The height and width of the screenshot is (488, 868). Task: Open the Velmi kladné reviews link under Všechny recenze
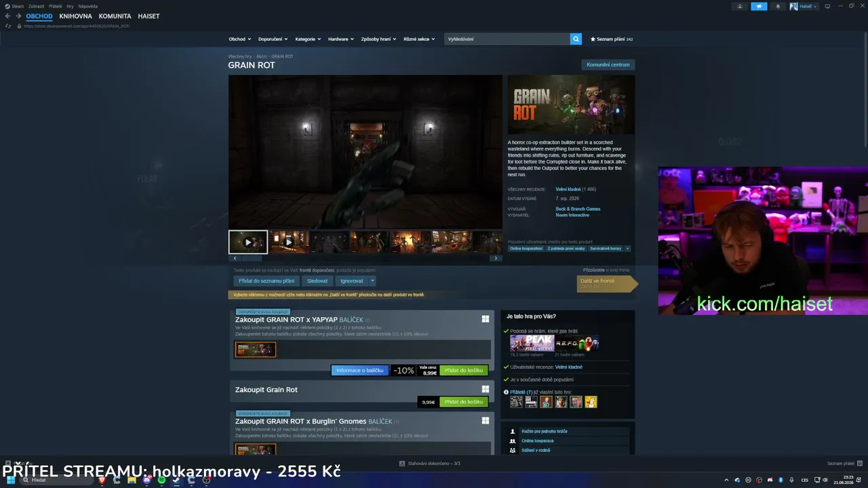click(x=568, y=189)
